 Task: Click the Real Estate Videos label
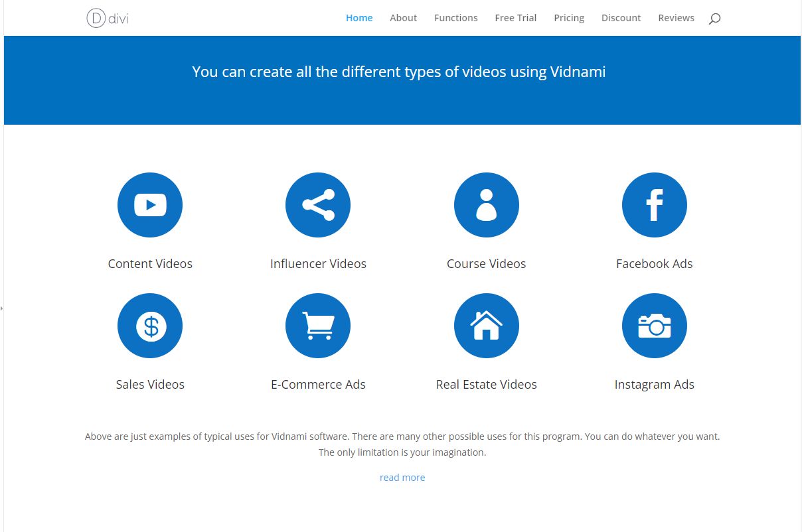[487, 384]
